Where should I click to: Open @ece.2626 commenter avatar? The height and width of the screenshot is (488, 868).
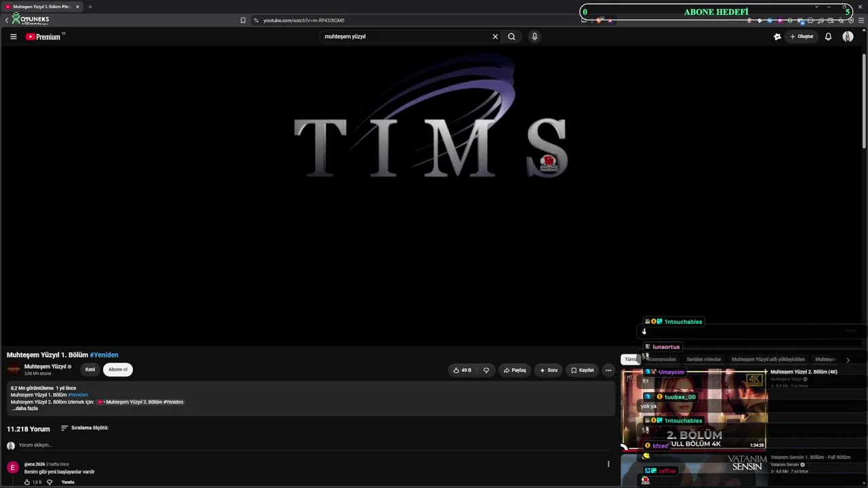coord(13,468)
